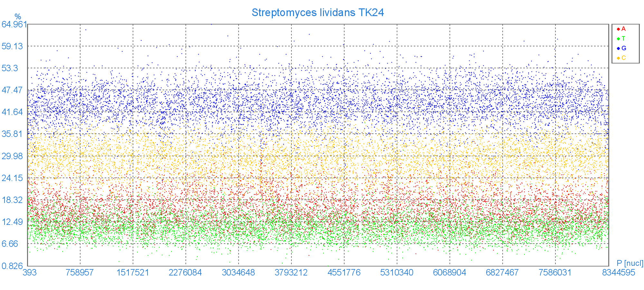Select the legend label G

tap(624, 48)
